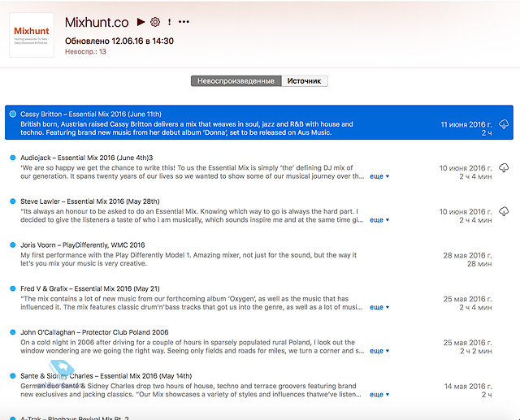Screen dimensions: 520x420
Task: Click John O'Callaghan duration '2 ч 2 мин'
Action: (x=476, y=351)
